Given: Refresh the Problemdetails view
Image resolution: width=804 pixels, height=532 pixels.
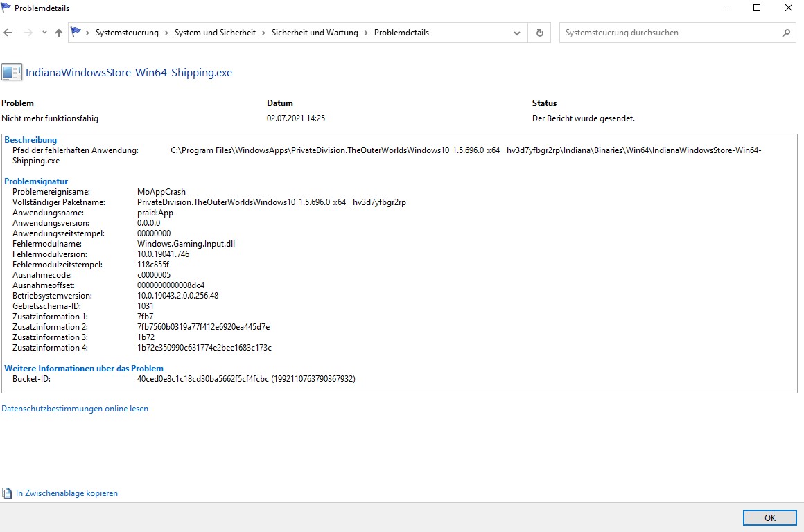Looking at the screenshot, I should coord(539,33).
